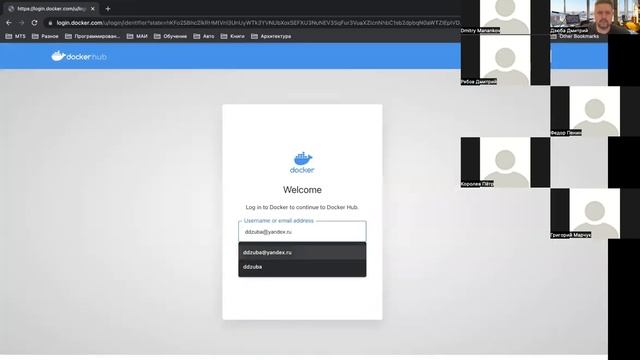Viewport: 640px width, 360px height.
Task: Click 'Log in to Docker to continue' text
Action: click(302, 207)
